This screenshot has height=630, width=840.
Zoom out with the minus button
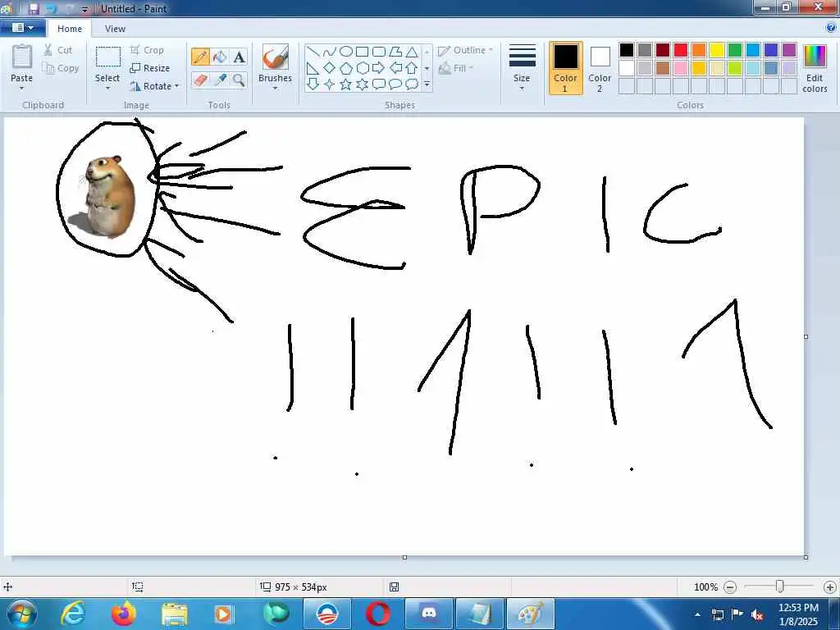point(730,587)
